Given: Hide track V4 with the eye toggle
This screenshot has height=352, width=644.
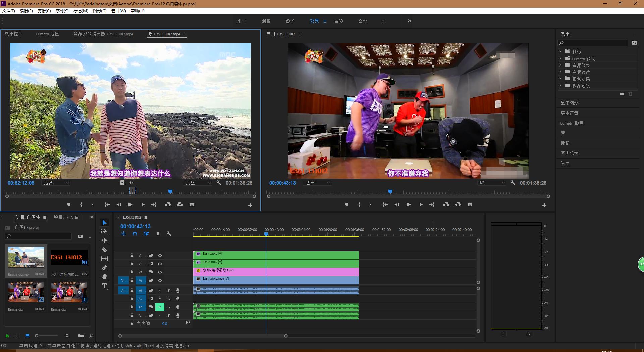Looking at the screenshot, I should tap(160, 255).
